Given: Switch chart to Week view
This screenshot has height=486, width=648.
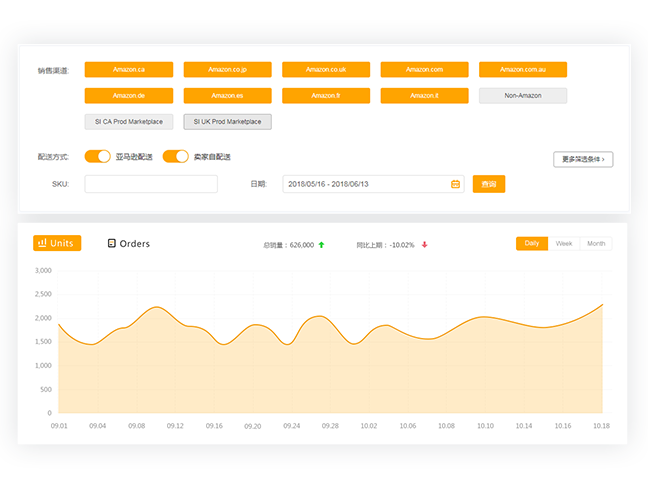Looking at the screenshot, I should pos(564,243).
